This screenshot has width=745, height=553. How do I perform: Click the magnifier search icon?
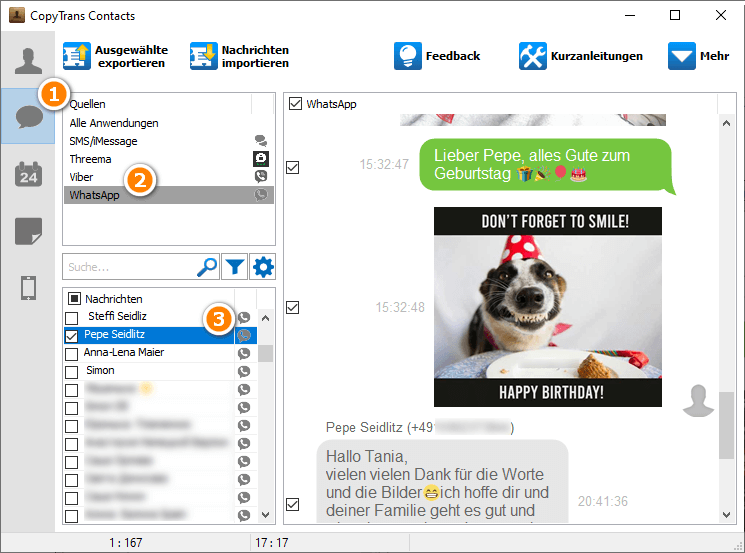pyautogui.click(x=207, y=267)
